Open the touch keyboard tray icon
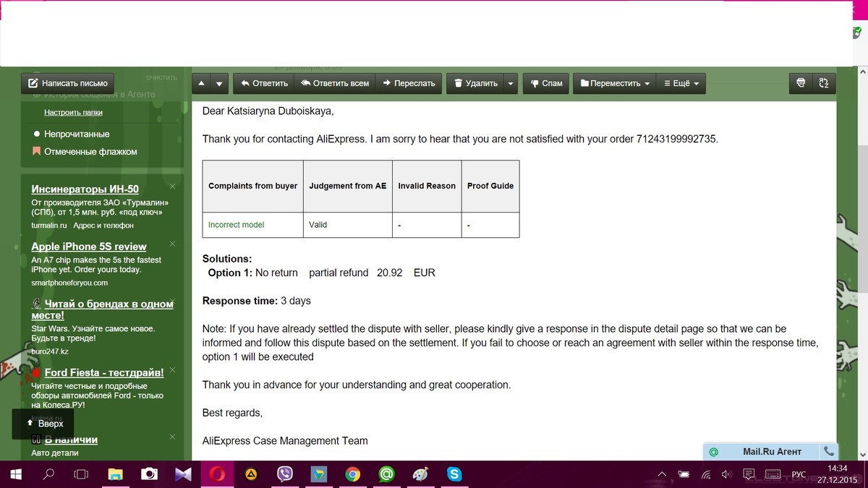Viewport: 868px width, 488px height. (773, 474)
